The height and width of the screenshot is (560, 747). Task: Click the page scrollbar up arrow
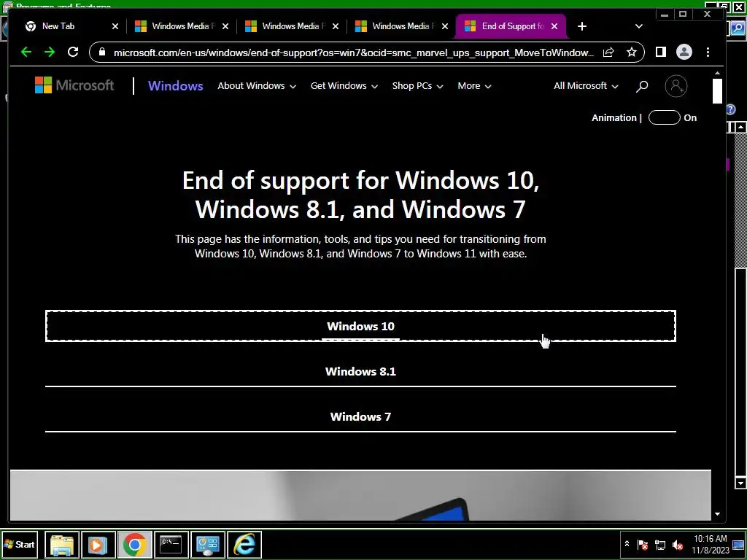point(718,73)
